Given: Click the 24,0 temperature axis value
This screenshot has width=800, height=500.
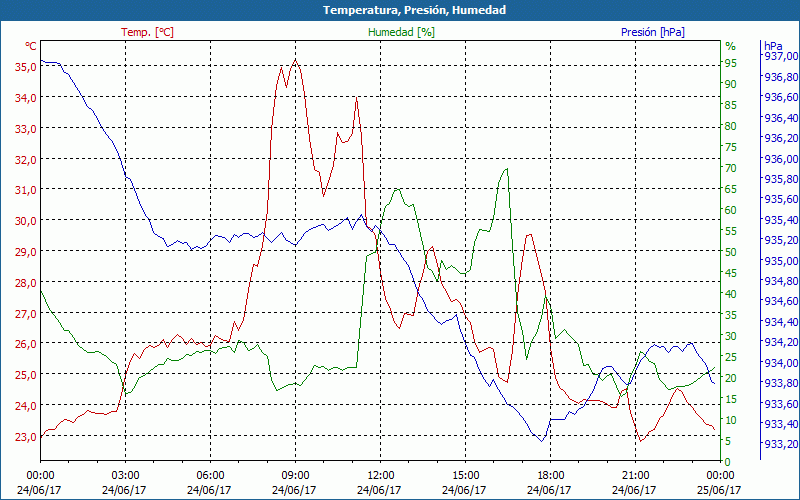Looking at the screenshot, I should pos(26,406).
